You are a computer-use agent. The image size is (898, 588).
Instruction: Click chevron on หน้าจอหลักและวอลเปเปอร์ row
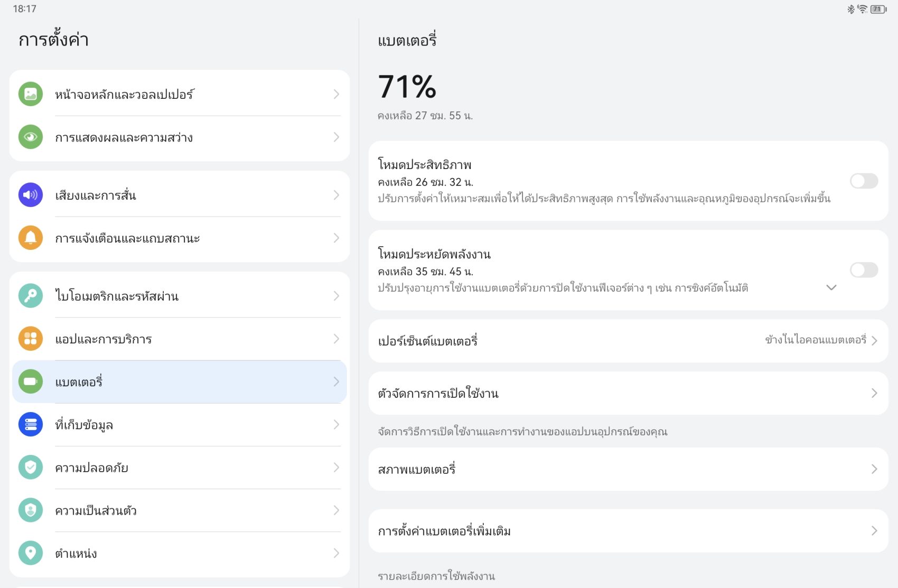[x=336, y=94]
